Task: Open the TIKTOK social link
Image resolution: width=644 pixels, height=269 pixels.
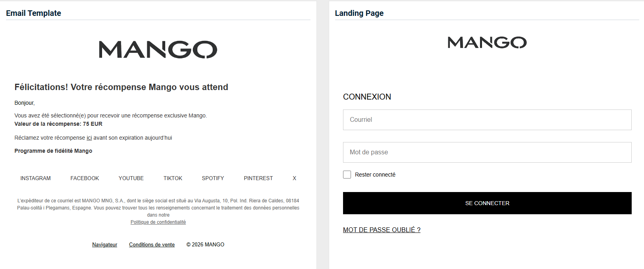Action: tap(173, 179)
